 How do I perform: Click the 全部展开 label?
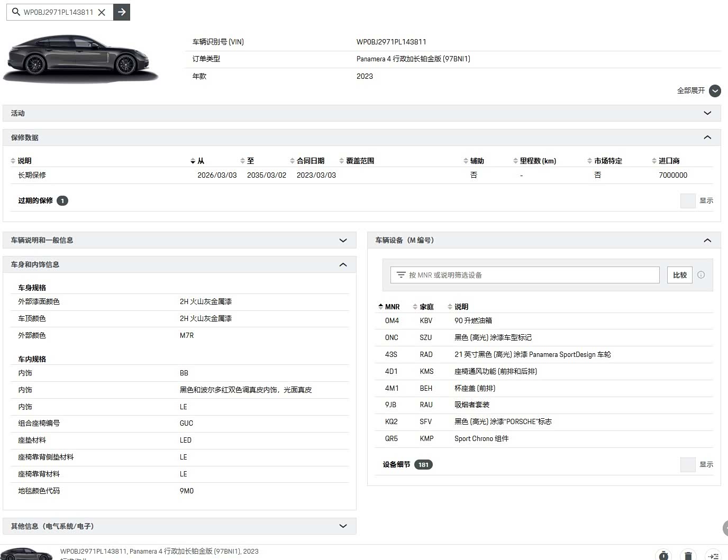tap(691, 90)
